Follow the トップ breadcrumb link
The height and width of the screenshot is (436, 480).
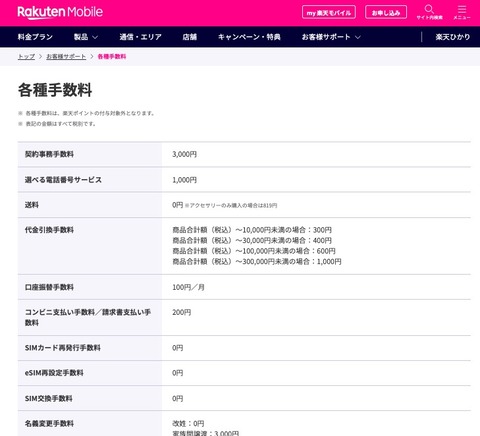[x=26, y=57]
